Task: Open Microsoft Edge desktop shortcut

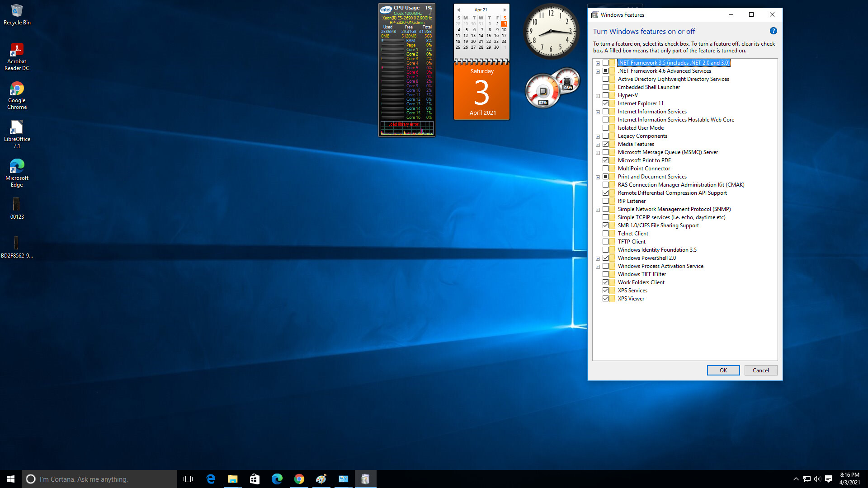Action: [17, 173]
